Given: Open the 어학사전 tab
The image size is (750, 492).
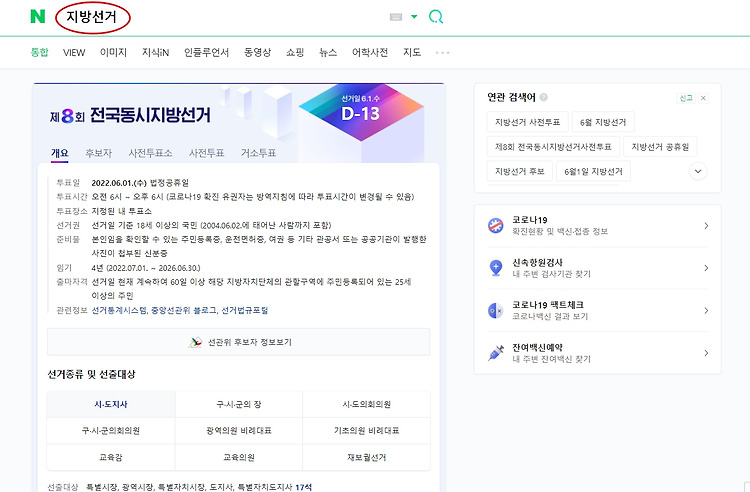Looking at the screenshot, I should (x=370, y=52).
